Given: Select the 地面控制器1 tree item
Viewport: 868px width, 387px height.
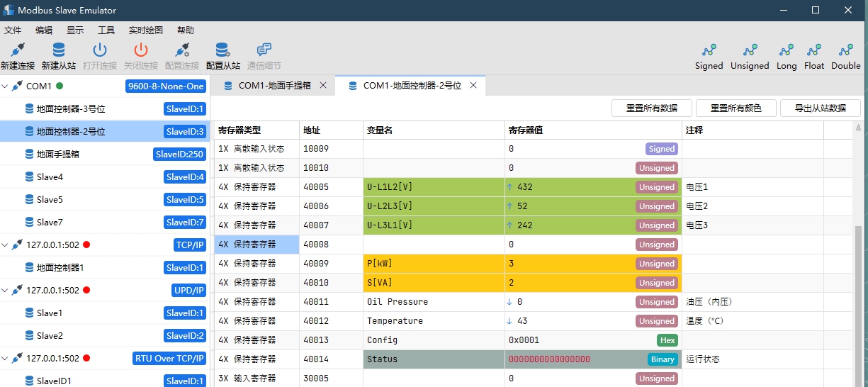Looking at the screenshot, I should click(x=105, y=267).
